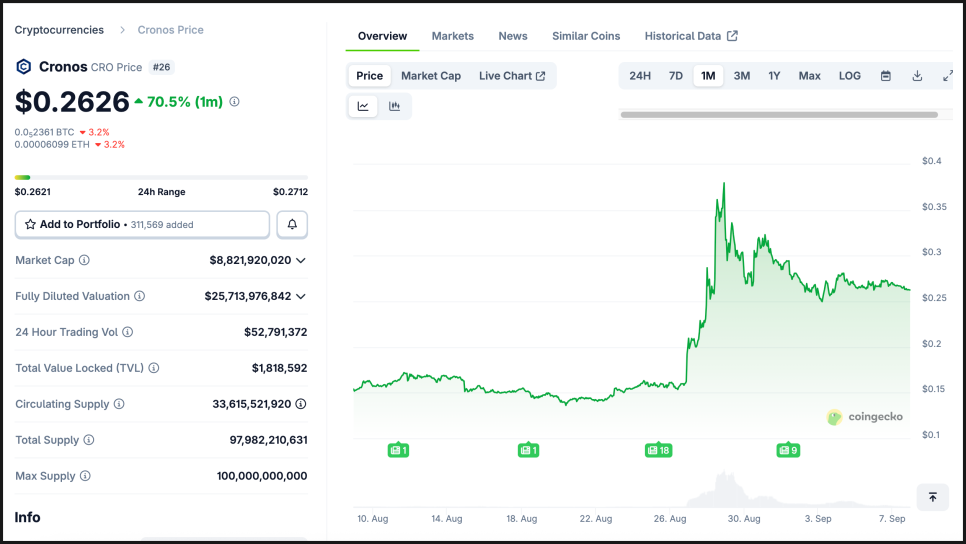Viewport: 966px width, 544px height.
Task: Open the Overview tab
Action: coord(382,36)
